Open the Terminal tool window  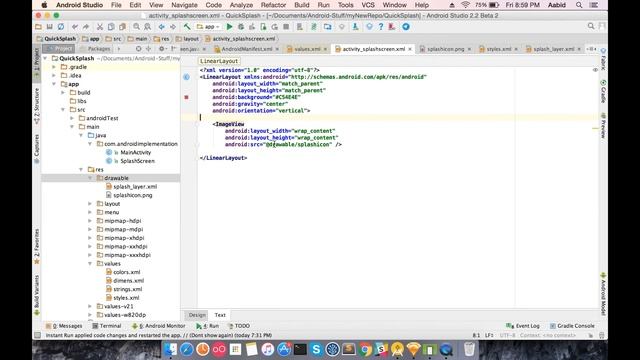[x=107, y=326]
